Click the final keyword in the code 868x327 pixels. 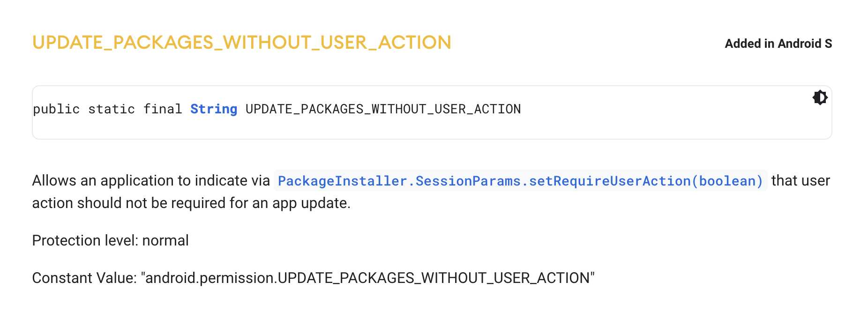click(x=163, y=109)
